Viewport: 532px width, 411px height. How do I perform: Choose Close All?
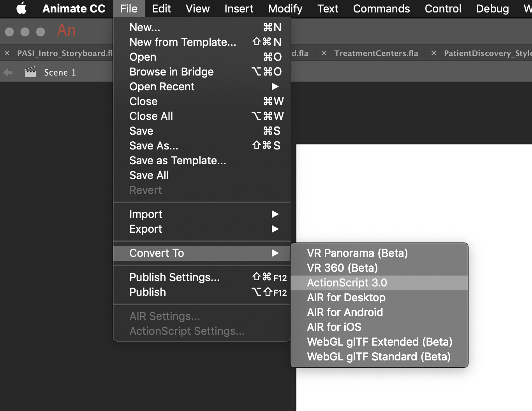pos(202,116)
